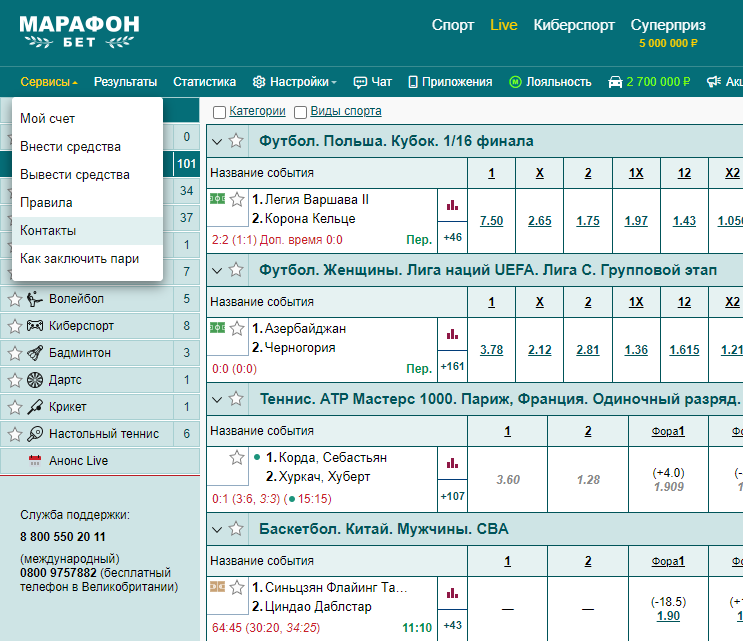Image resolution: width=743 pixels, height=641 pixels.
Task: Click the Волейбол sport icon in sidebar
Action: 35,299
